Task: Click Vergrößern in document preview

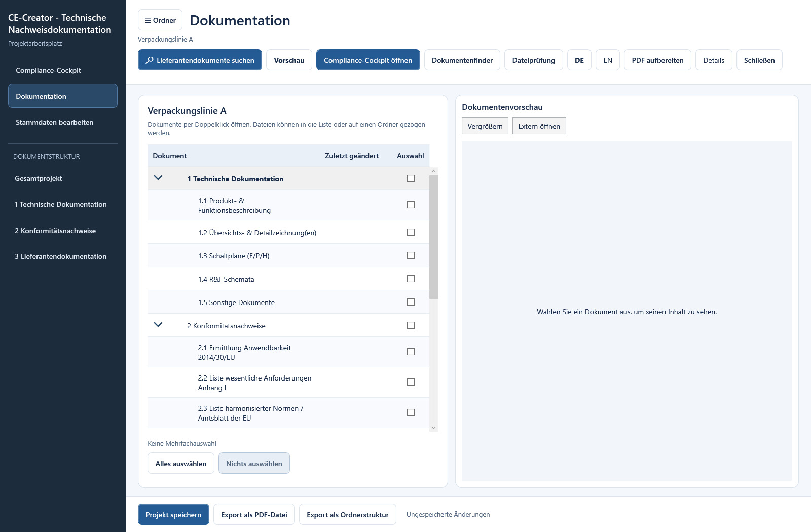Action: point(485,126)
